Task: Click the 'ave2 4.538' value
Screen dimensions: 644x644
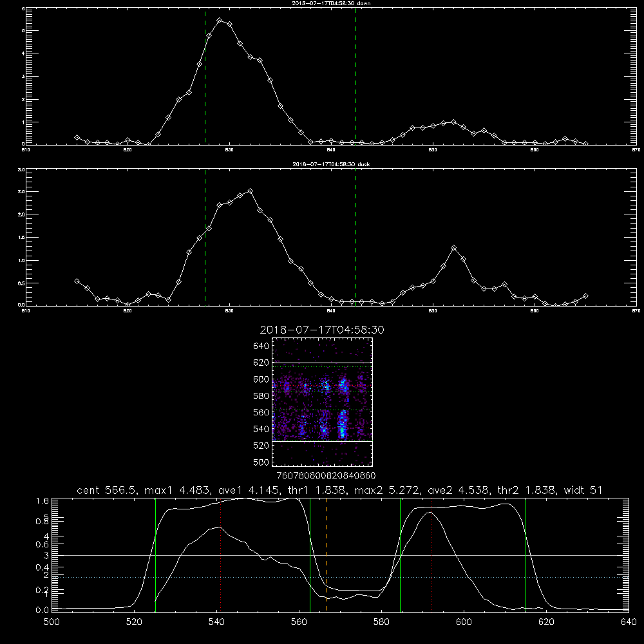Action: pyautogui.click(x=459, y=490)
